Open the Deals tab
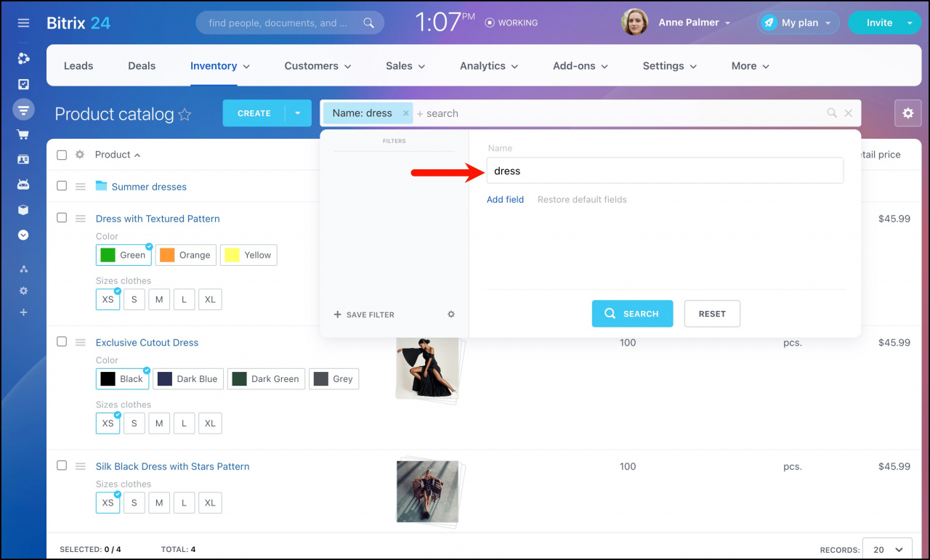 [142, 65]
